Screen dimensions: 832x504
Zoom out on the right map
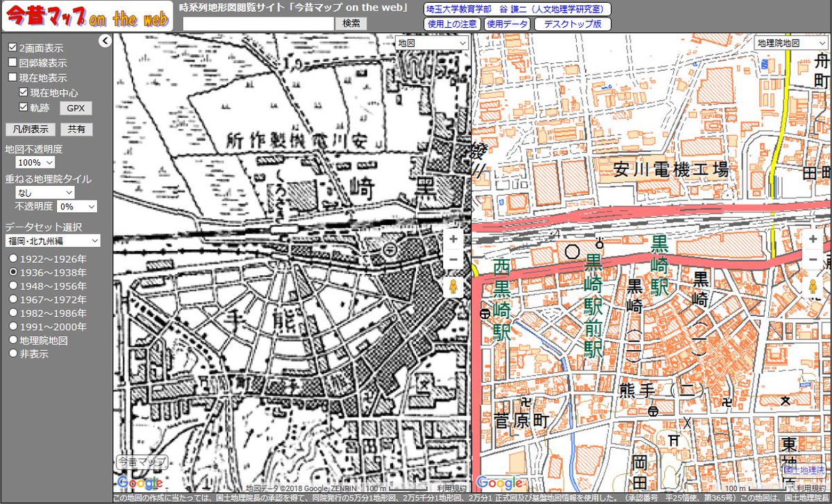pyautogui.click(x=813, y=260)
